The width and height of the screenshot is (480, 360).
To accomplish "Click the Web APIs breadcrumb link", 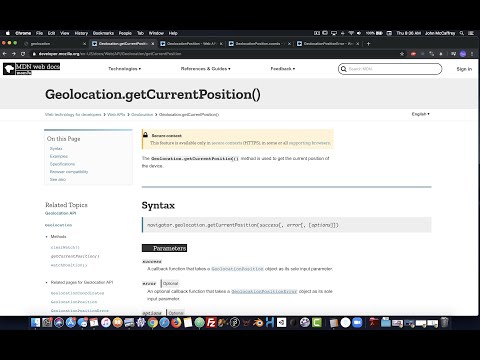I will (x=116, y=114).
